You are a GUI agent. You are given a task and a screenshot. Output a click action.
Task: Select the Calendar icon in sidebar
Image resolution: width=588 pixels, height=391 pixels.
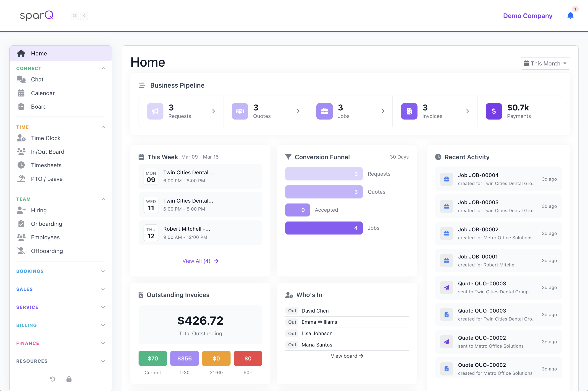(21, 93)
